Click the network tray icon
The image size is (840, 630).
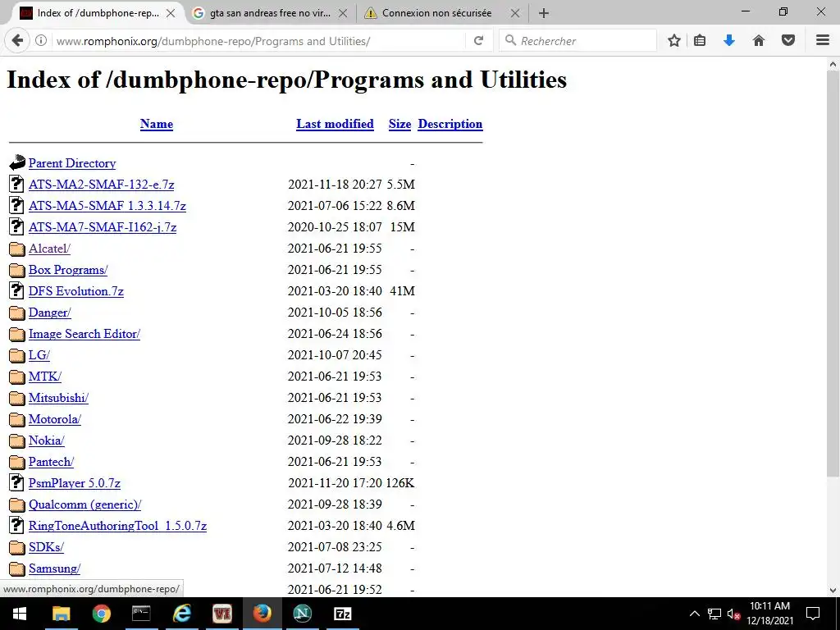click(714, 614)
